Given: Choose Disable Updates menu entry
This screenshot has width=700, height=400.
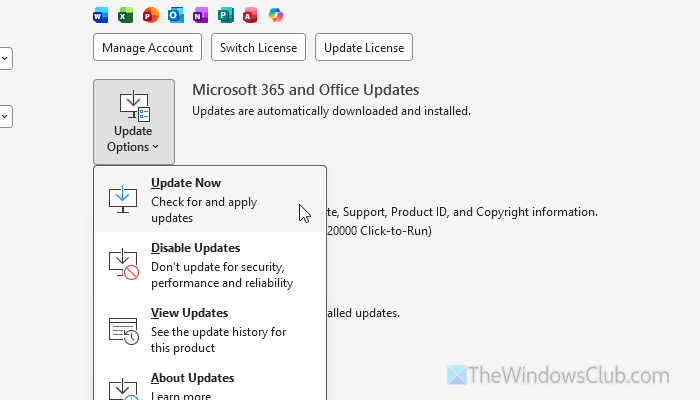Looking at the screenshot, I should (x=210, y=265).
